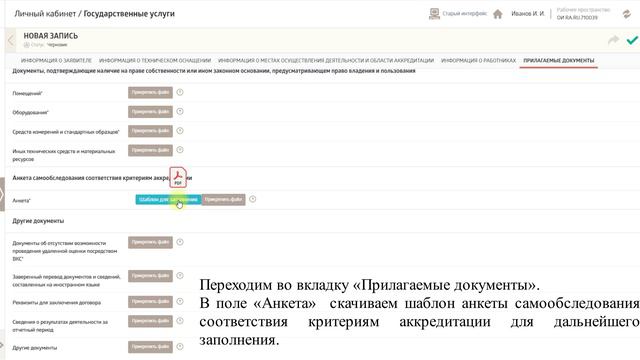
Task: Click Анкета самообследования section heading
Action: click(102, 178)
